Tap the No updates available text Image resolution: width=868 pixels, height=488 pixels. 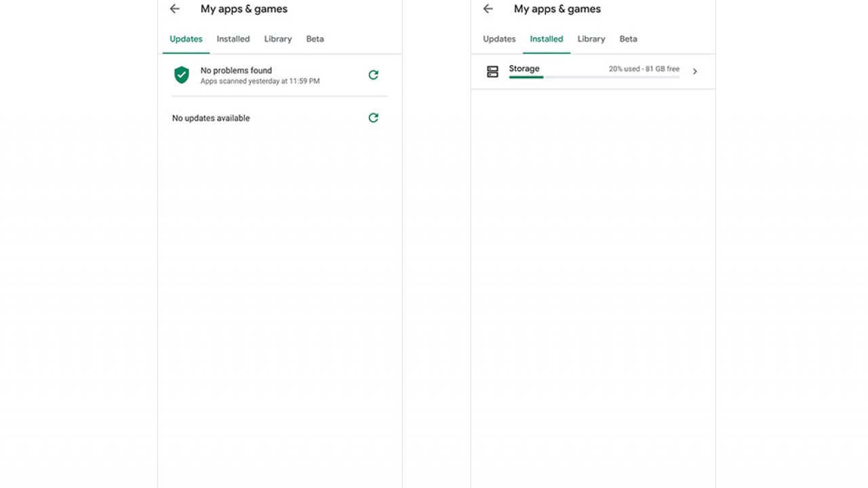pos(211,118)
